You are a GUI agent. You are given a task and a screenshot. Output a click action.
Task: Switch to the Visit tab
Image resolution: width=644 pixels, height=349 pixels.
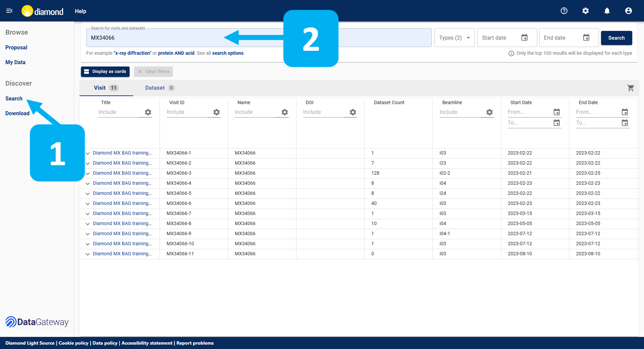coord(106,88)
